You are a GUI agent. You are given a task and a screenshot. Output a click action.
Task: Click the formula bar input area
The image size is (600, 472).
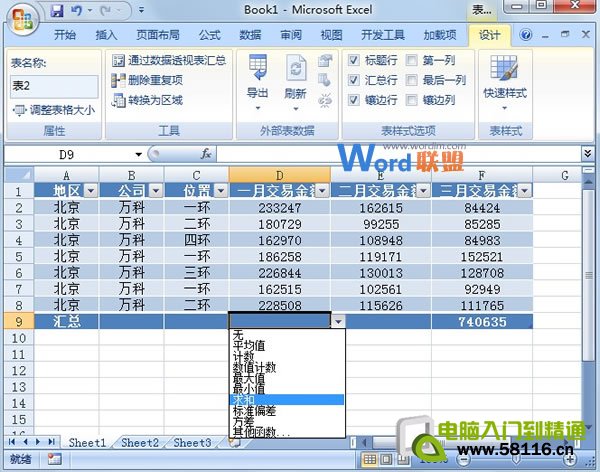coord(398,154)
